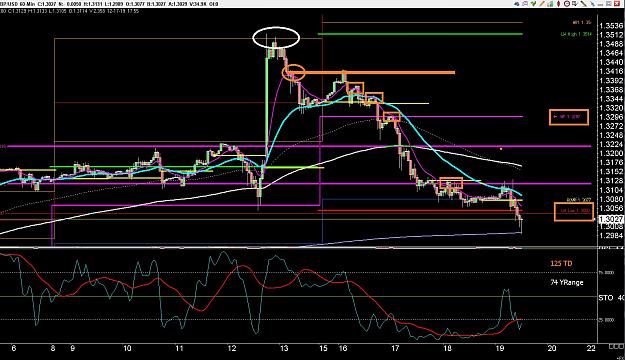Click the 'GBP/USD 60 Min' chart title text

coord(18,4)
